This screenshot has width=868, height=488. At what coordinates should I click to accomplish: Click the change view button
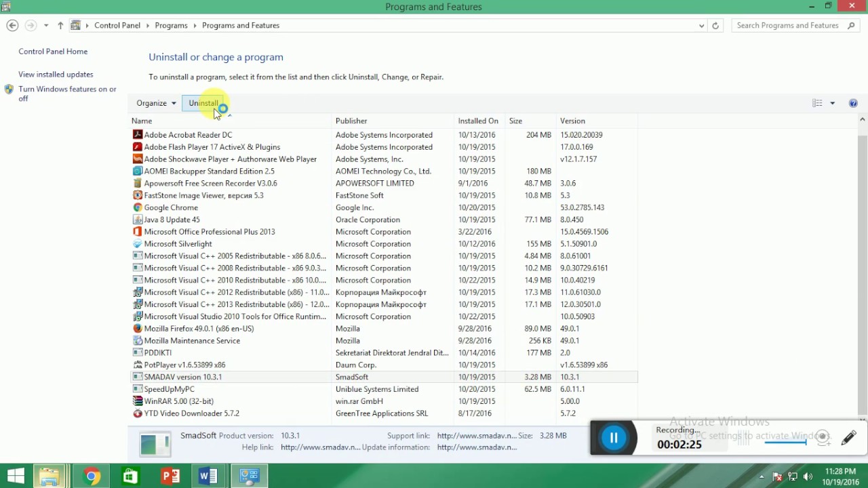(x=817, y=103)
